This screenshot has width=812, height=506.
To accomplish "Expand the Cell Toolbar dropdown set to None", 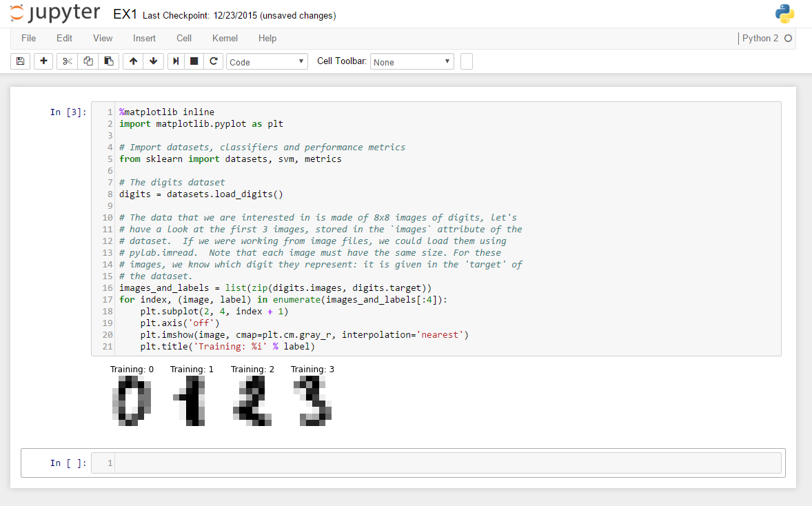I will point(412,62).
